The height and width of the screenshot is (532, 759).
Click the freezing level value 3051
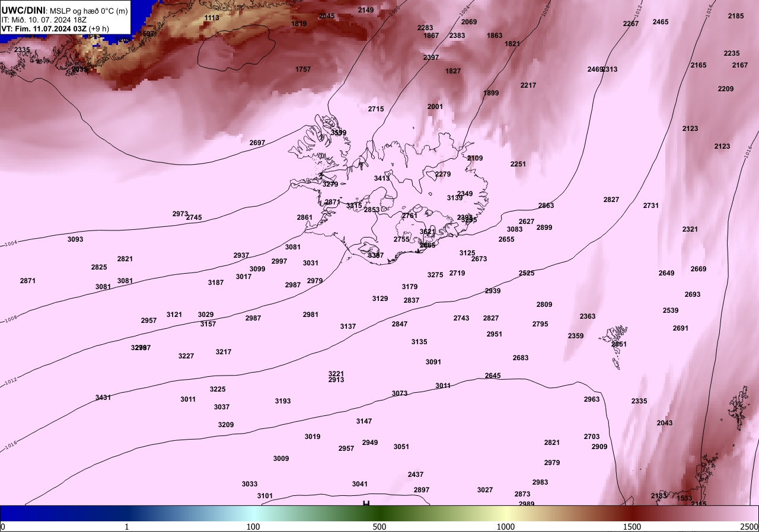tap(401, 447)
